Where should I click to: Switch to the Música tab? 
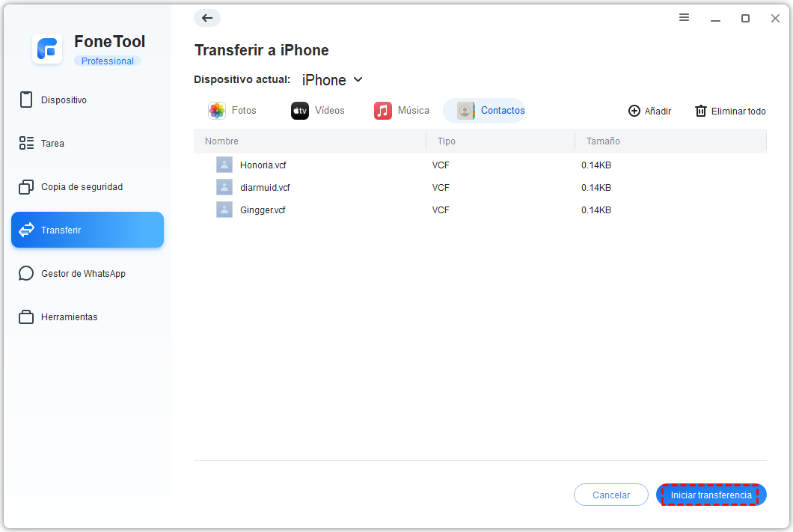point(402,111)
